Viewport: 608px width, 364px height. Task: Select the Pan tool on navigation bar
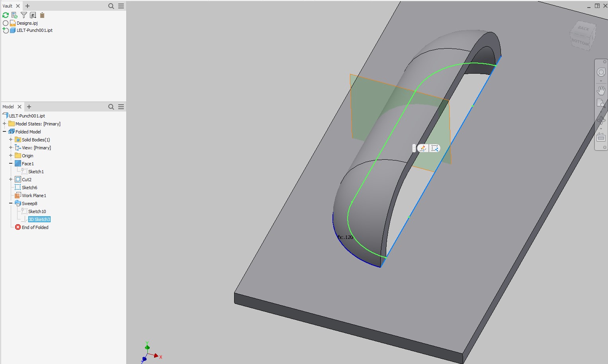point(601,90)
